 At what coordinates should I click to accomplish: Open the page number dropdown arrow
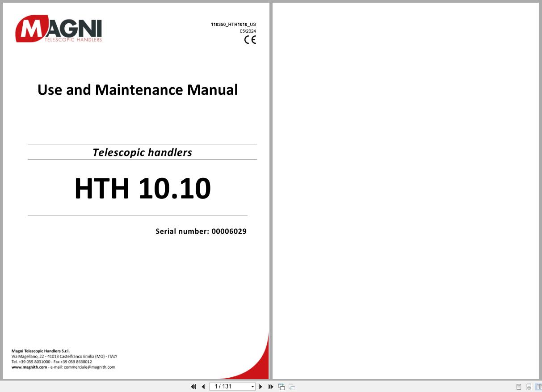click(x=253, y=387)
